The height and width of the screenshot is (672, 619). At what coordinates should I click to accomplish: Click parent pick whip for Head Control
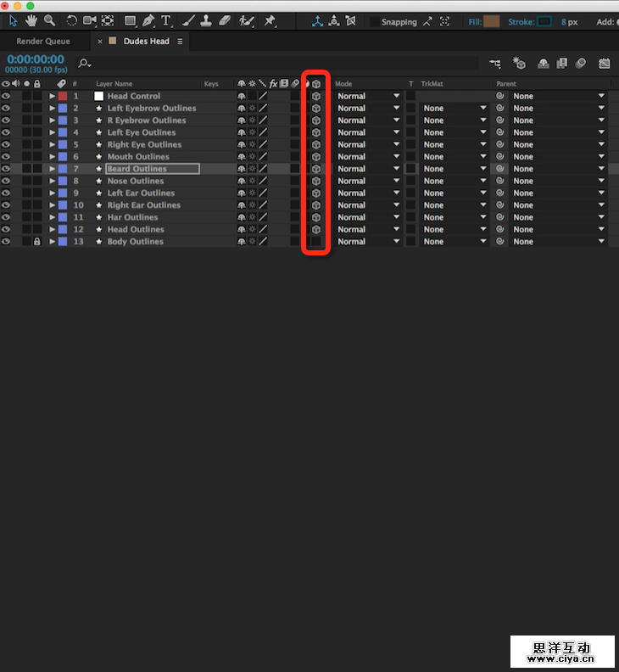(499, 96)
